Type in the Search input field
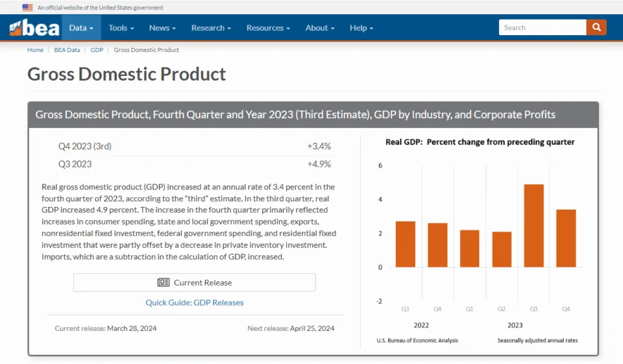 [x=543, y=27]
